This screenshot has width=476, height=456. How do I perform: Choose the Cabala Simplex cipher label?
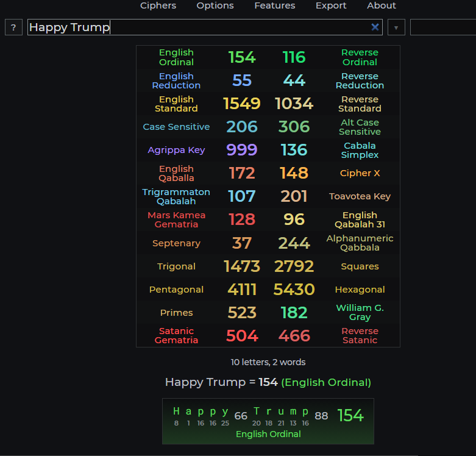pyautogui.click(x=360, y=150)
